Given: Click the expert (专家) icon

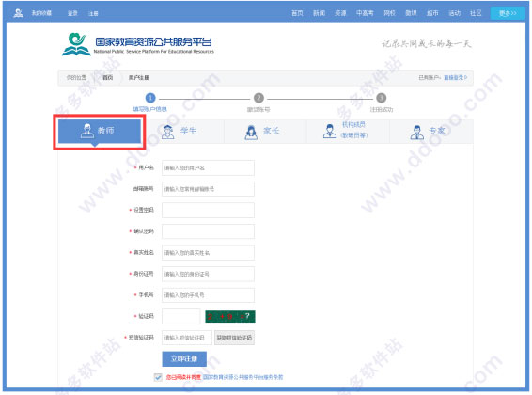Looking at the screenshot, I should [417, 133].
